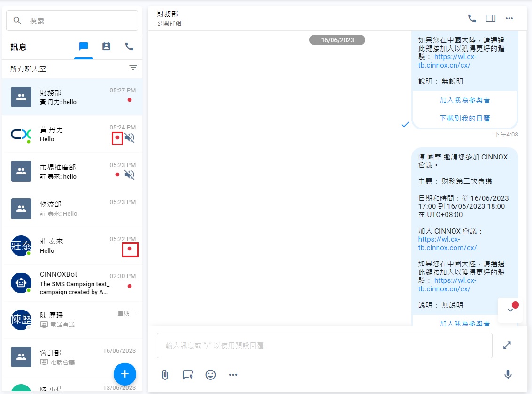This screenshot has height=394, width=532.
Task: Click the 16/06/2023 date badge
Action: pos(337,40)
